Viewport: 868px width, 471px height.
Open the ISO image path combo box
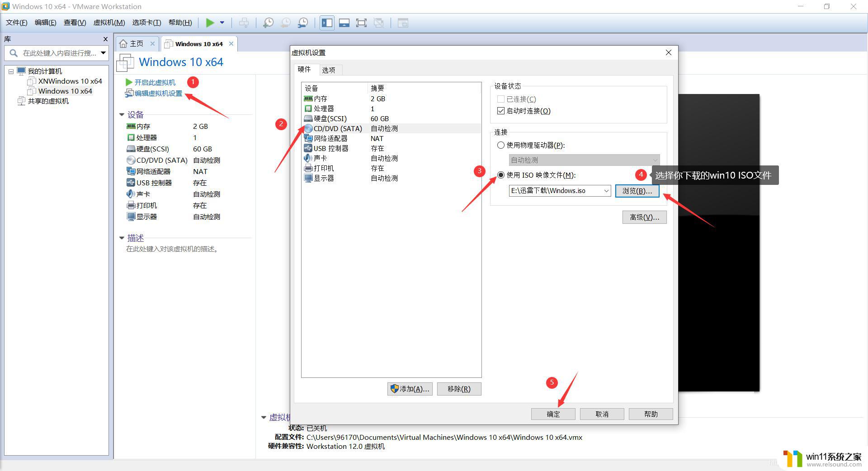click(560, 191)
